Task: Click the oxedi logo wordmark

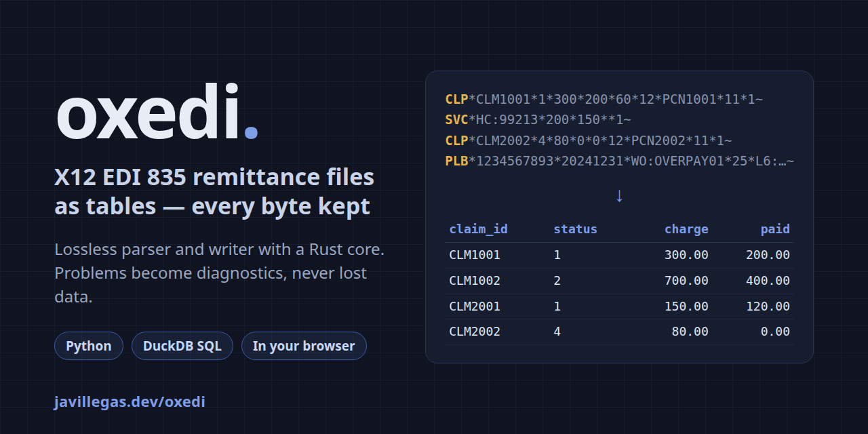Action: tap(157, 112)
